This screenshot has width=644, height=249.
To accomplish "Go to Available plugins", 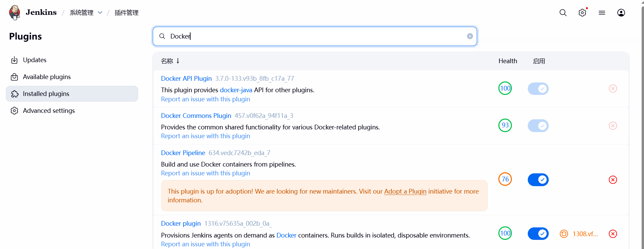I will point(47,77).
